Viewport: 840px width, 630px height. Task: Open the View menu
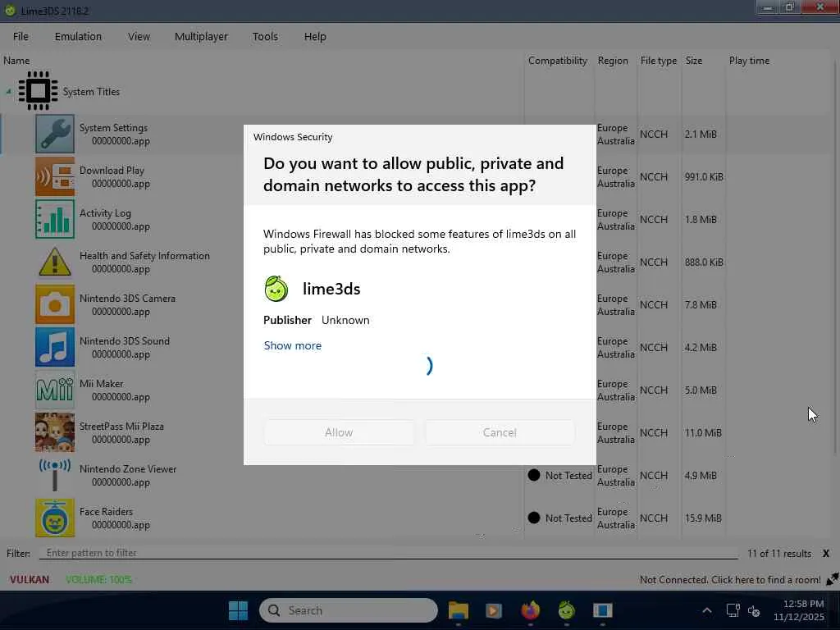coord(139,36)
